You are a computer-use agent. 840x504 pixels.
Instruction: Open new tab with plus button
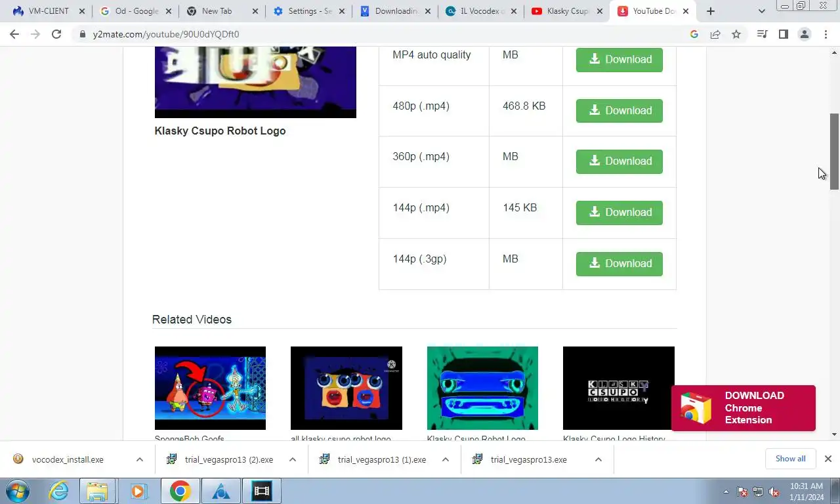(710, 11)
